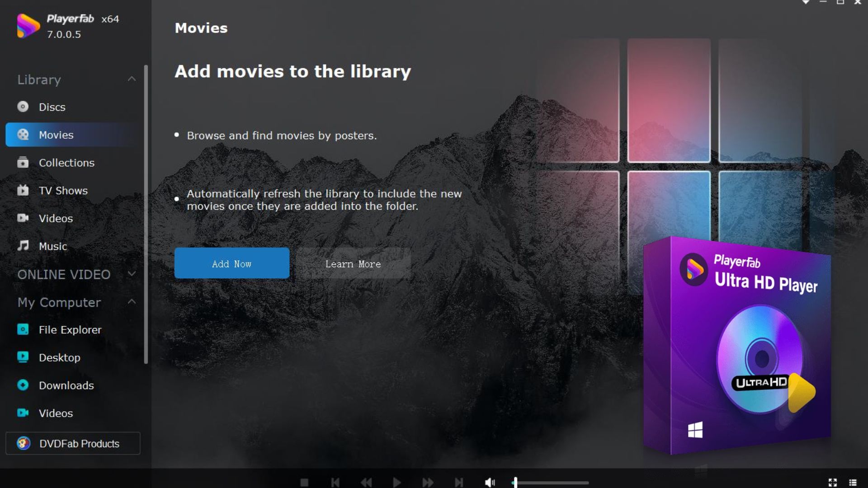Screen dimensions: 868x488
Task: Click version number 7.0.0.5
Action: 64,34
